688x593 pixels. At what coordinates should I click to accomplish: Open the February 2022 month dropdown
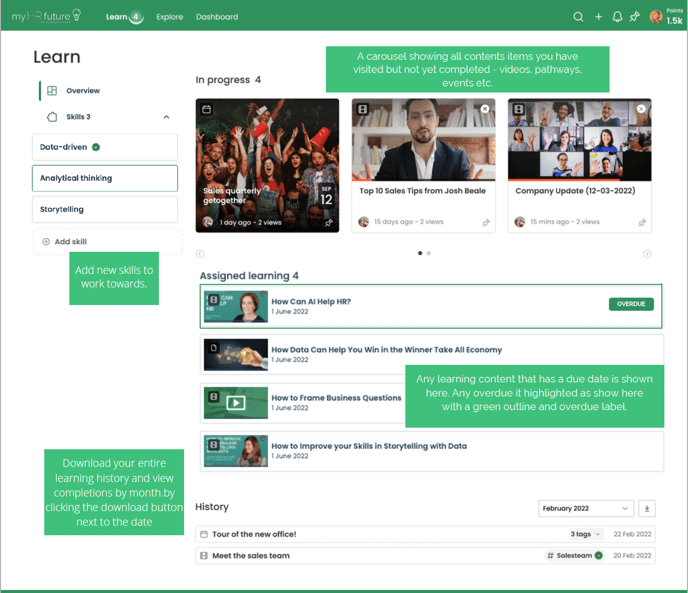click(x=586, y=508)
